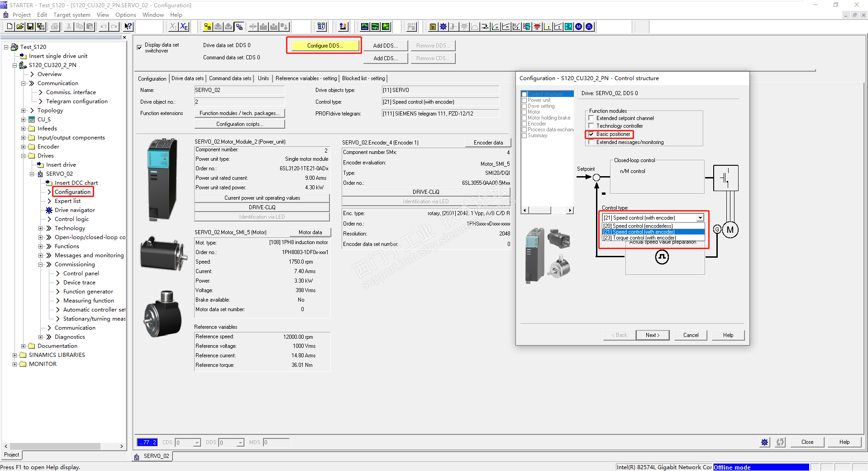Viewport: 868px width, 471px height.
Task: Collapse the Commissioning tree node
Action: 40,264
